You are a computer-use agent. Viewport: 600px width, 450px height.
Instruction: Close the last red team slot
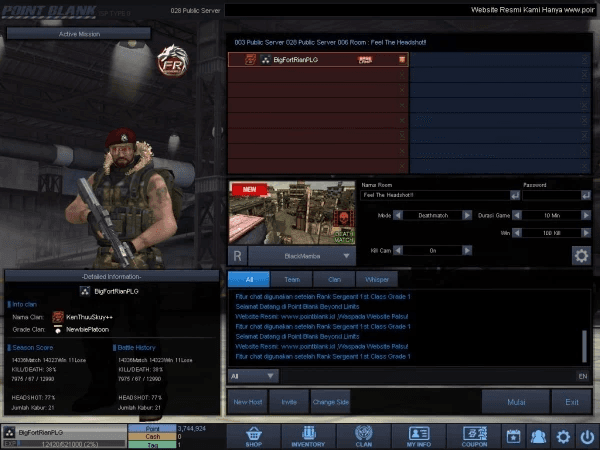pyautogui.click(x=402, y=166)
